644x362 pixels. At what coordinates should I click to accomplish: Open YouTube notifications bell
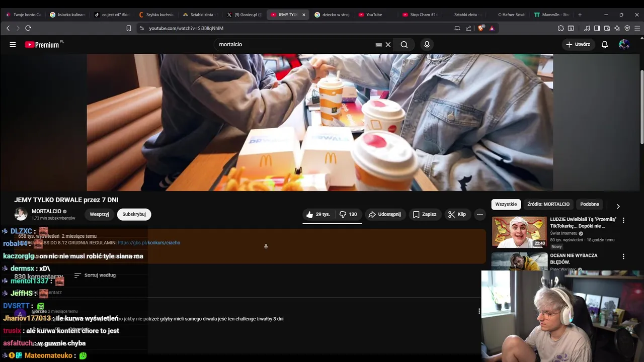click(x=605, y=44)
